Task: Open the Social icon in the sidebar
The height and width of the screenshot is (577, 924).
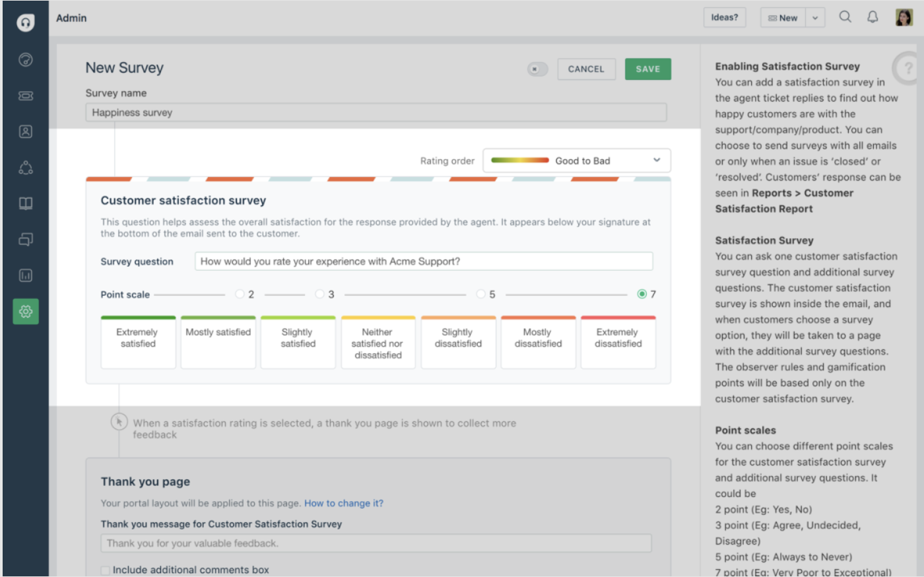Action: coord(26,168)
